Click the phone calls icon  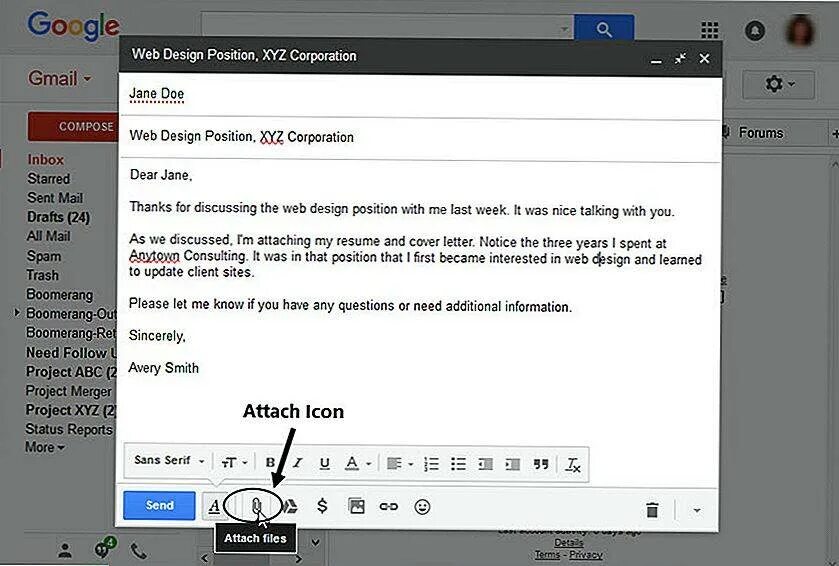coord(139,551)
